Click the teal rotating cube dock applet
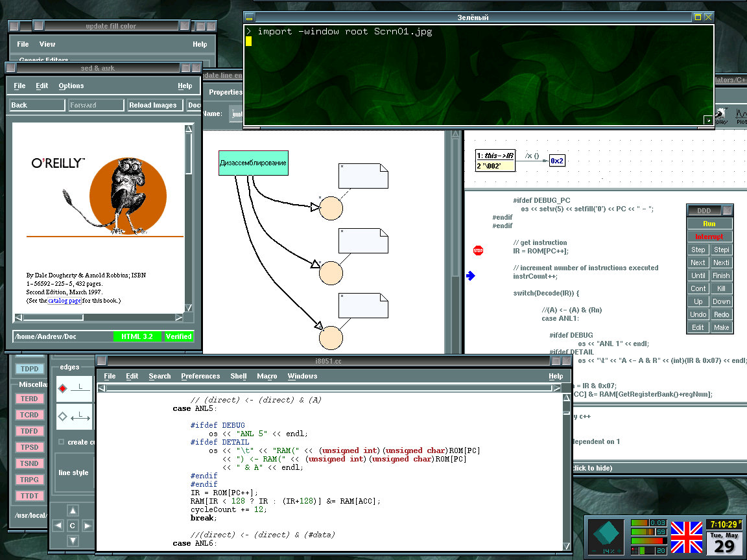747x560 pixels. [x=606, y=533]
